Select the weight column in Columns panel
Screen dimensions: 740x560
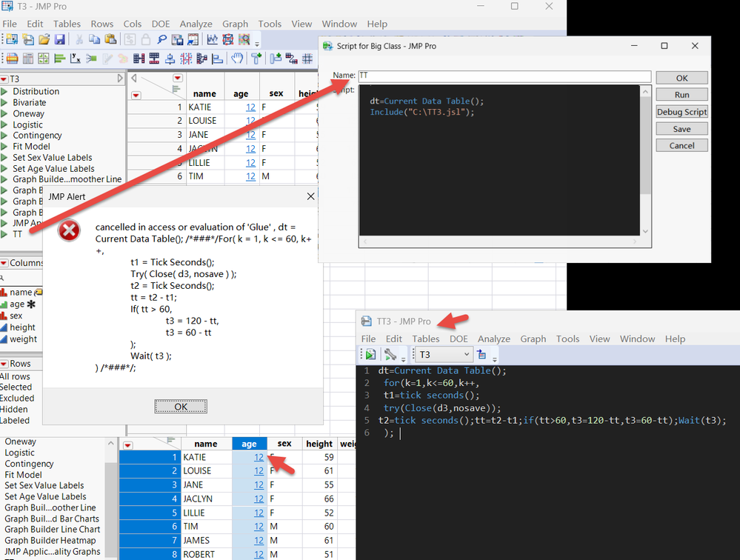[23, 339]
